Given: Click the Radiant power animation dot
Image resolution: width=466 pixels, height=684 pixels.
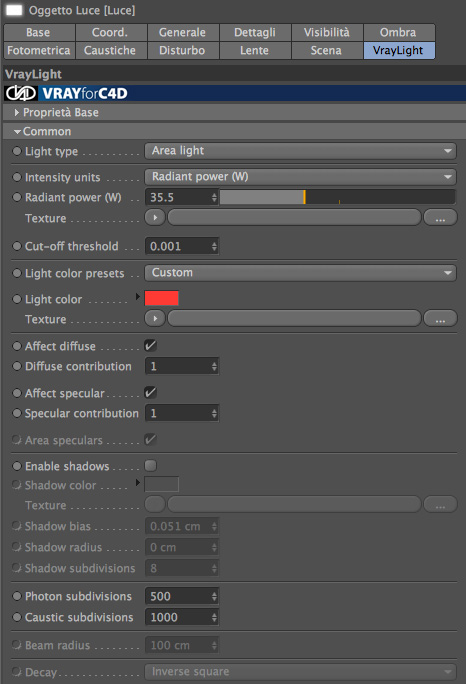Looking at the screenshot, I should tap(17, 197).
